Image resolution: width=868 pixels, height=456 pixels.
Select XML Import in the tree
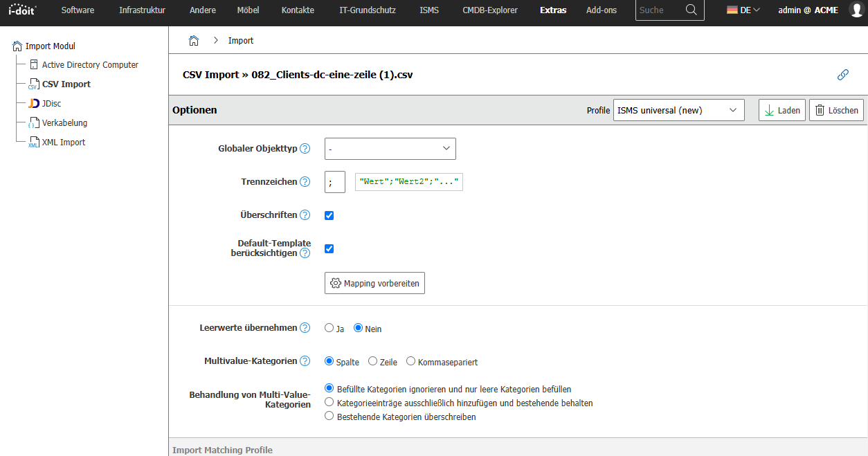coord(64,143)
